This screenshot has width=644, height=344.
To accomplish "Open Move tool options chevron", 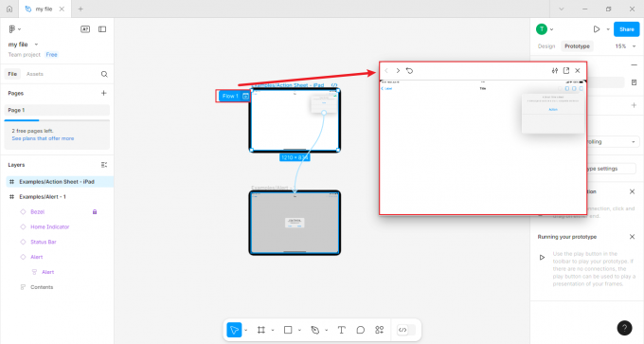I will pos(245,330).
